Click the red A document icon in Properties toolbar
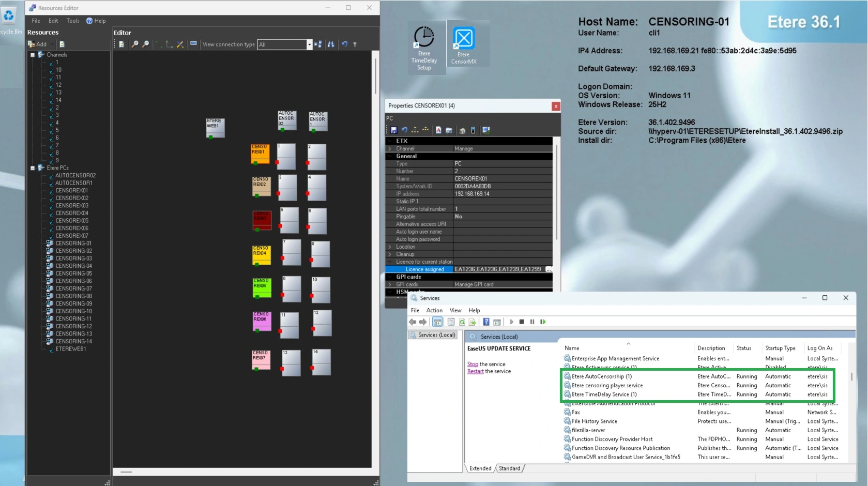The image size is (868, 486). pyautogui.click(x=438, y=130)
